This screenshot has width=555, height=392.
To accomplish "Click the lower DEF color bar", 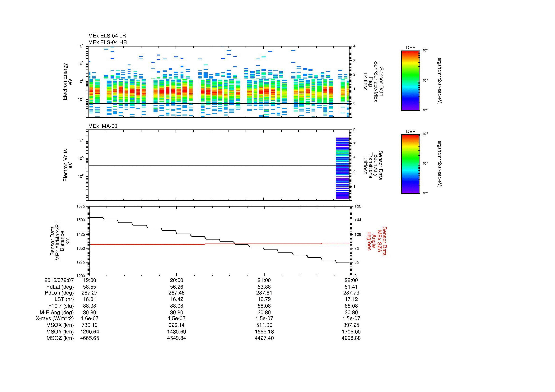I will [x=410, y=164].
